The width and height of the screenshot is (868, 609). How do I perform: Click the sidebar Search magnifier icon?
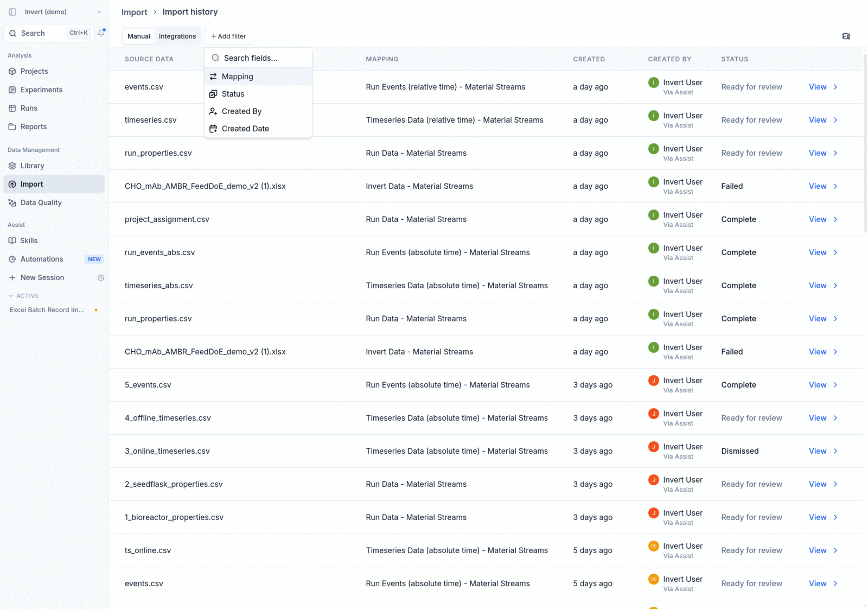[13, 33]
